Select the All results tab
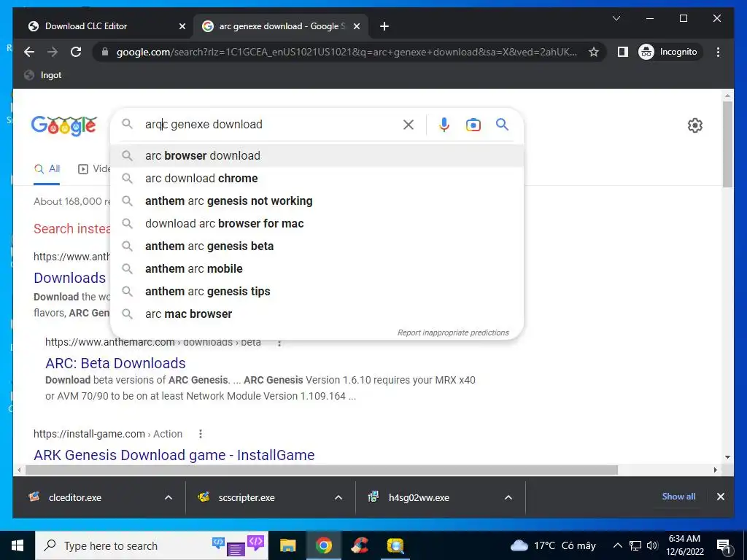The height and width of the screenshot is (560, 747). (47, 169)
